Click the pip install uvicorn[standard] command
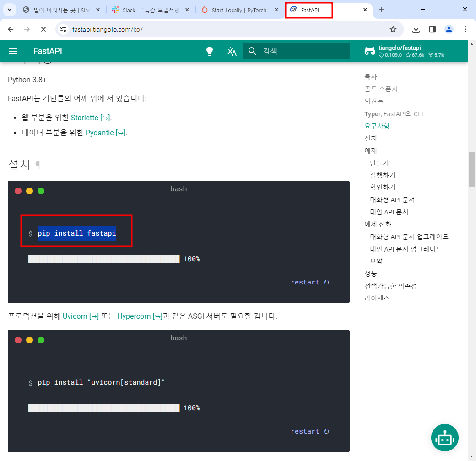The image size is (476, 461). (101, 382)
